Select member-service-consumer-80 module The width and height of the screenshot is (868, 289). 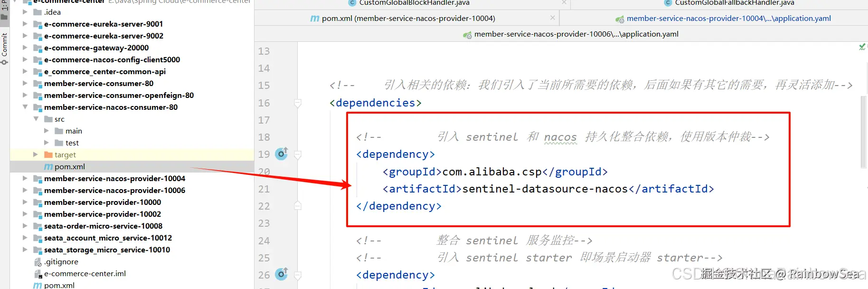[x=99, y=83]
